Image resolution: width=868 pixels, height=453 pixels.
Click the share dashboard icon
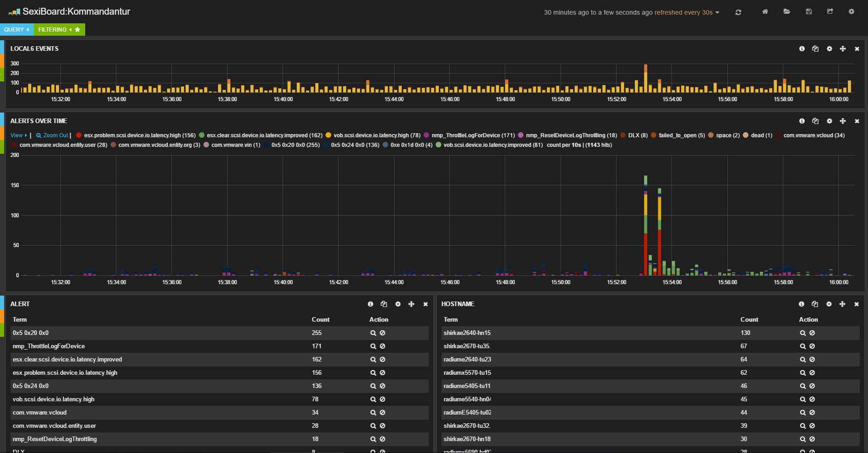pyautogui.click(x=830, y=12)
